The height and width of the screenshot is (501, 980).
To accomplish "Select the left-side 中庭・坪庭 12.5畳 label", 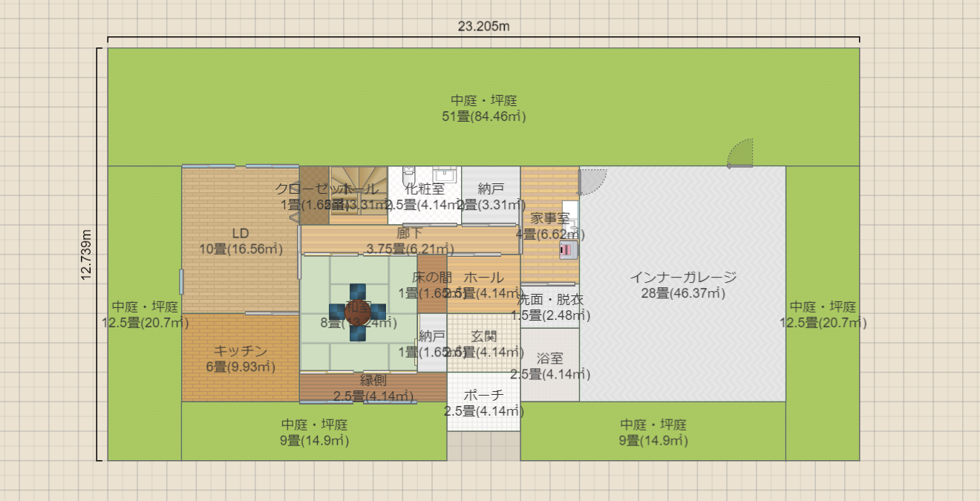I will 146,315.
